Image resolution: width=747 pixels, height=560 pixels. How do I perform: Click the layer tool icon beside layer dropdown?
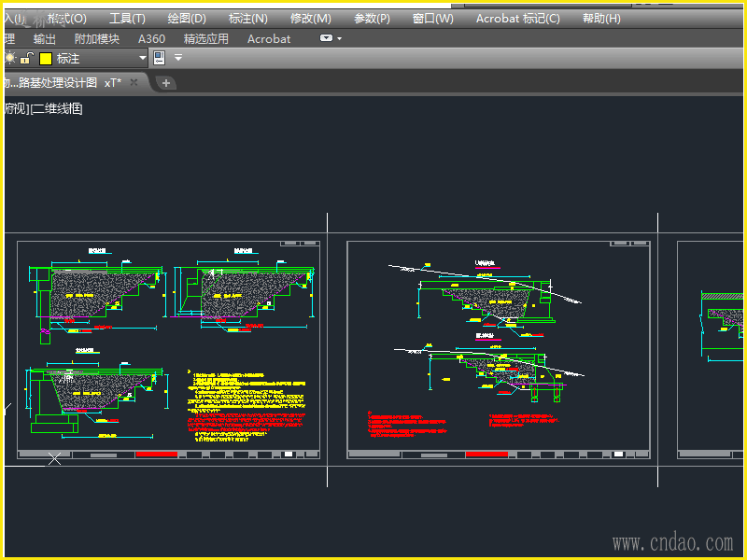[x=159, y=58]
